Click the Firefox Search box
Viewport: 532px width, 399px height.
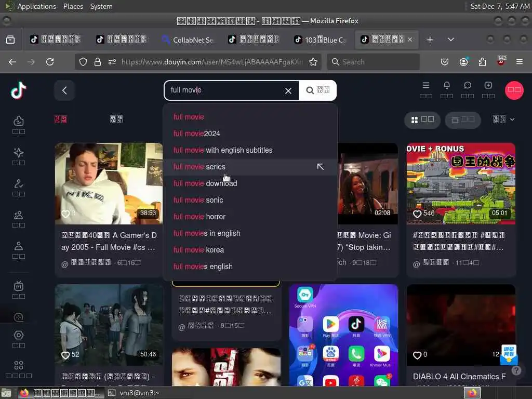click(373, 62)
